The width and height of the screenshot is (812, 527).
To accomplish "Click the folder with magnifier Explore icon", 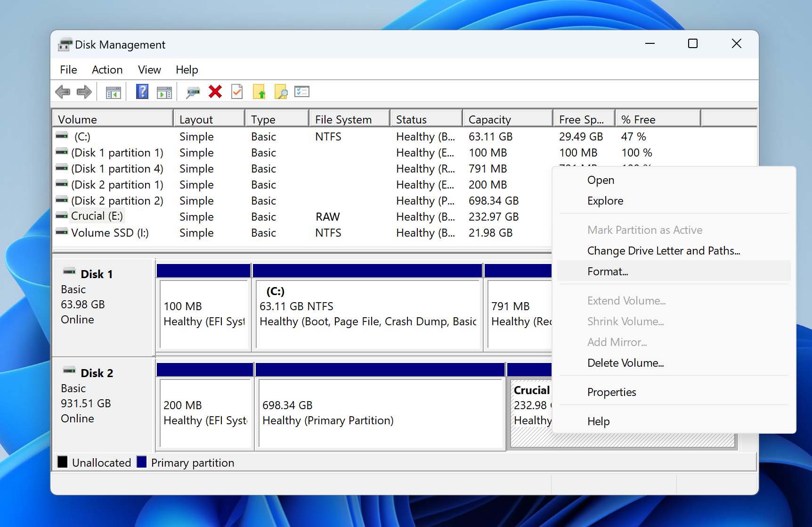I will coord(281,91).
